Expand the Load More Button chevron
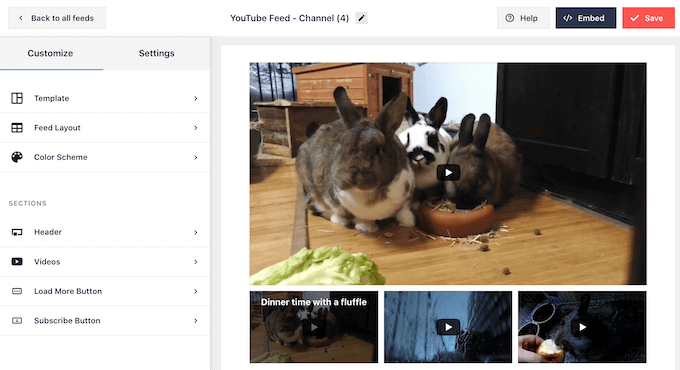680x370 pixels. 196,291
